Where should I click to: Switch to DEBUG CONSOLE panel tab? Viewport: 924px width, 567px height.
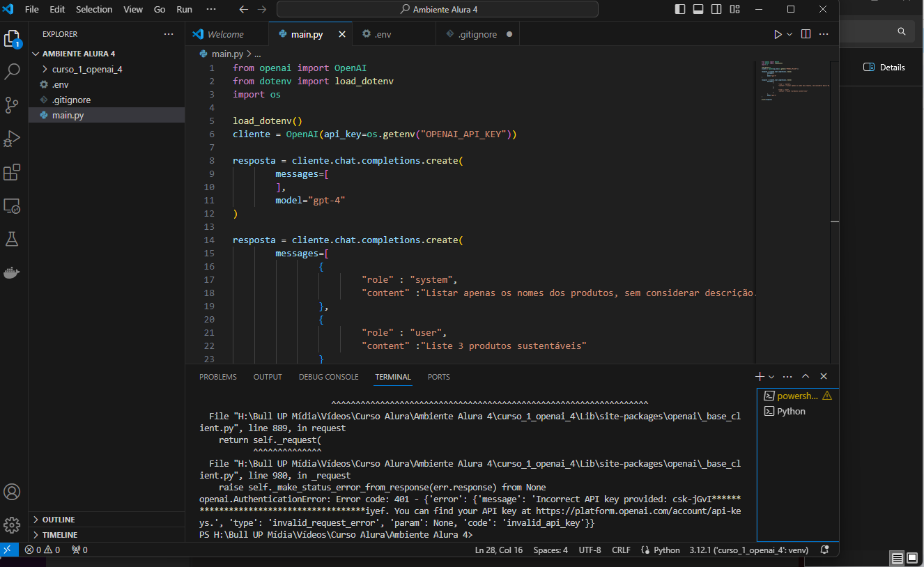(x=329, y=377)
